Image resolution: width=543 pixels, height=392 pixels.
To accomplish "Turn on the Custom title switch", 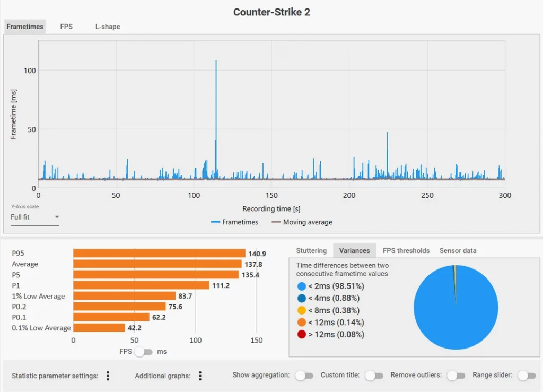I will (x=374, y=376).
